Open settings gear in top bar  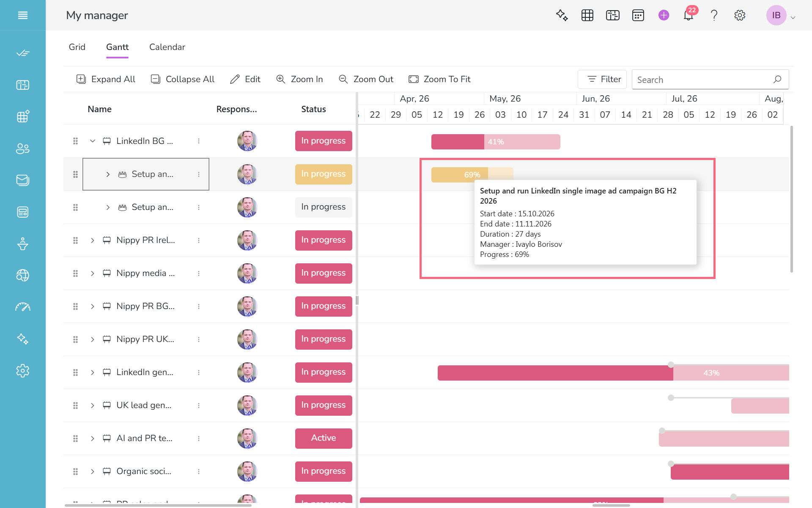coord(740,15)
